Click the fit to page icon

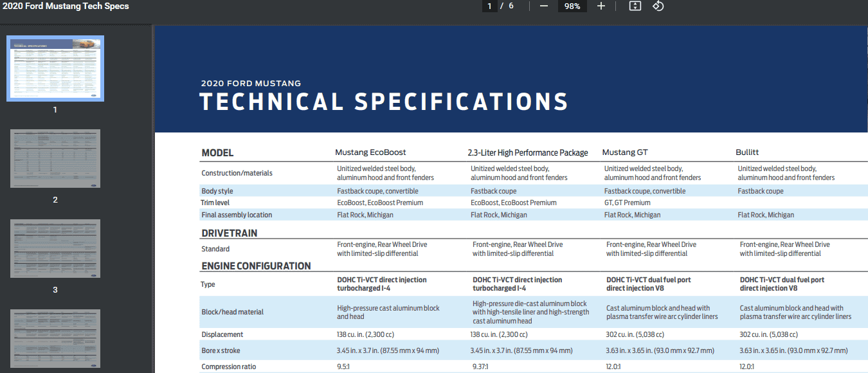click(635, 6)
